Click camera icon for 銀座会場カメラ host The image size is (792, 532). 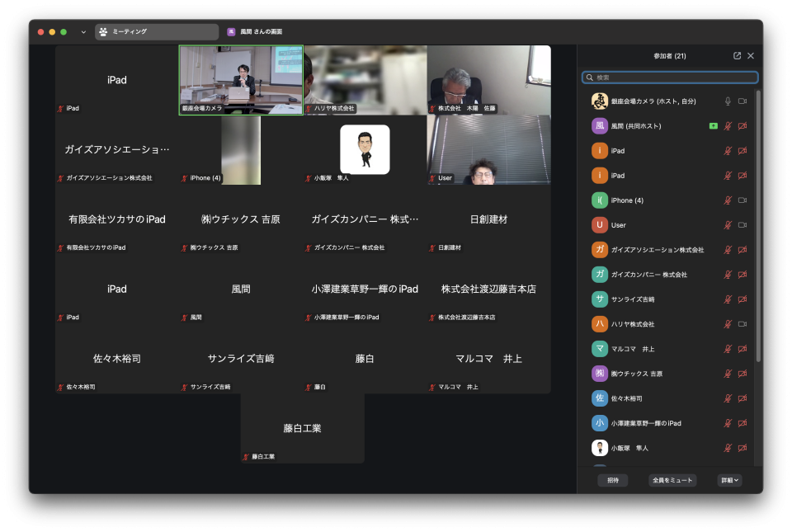[742, 101]
